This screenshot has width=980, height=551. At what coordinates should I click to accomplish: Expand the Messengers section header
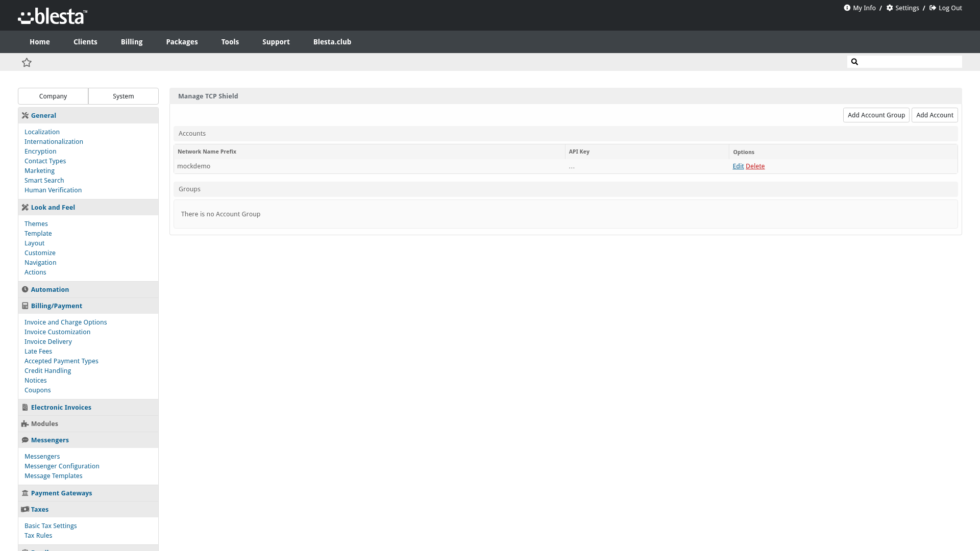point(88,440)
